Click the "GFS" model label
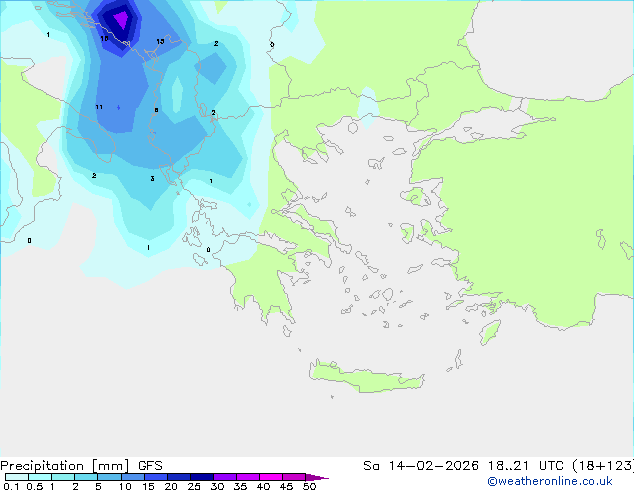 [150, 466]
